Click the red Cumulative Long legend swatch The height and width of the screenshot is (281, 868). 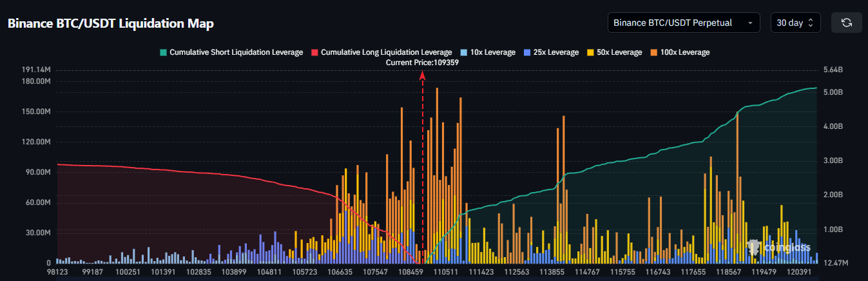[x=315, y=52]
